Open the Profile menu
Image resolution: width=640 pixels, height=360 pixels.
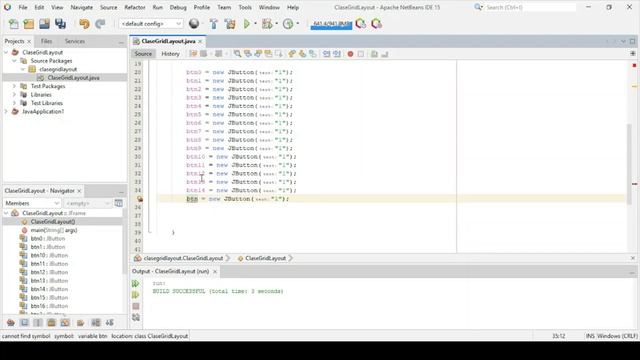click(202, 7)
